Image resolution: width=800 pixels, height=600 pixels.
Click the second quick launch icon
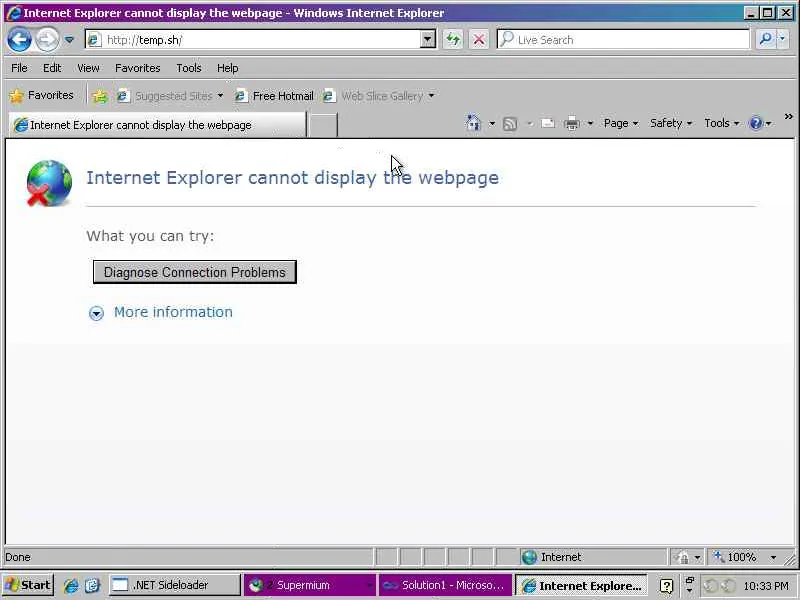(x=92, y=586)
